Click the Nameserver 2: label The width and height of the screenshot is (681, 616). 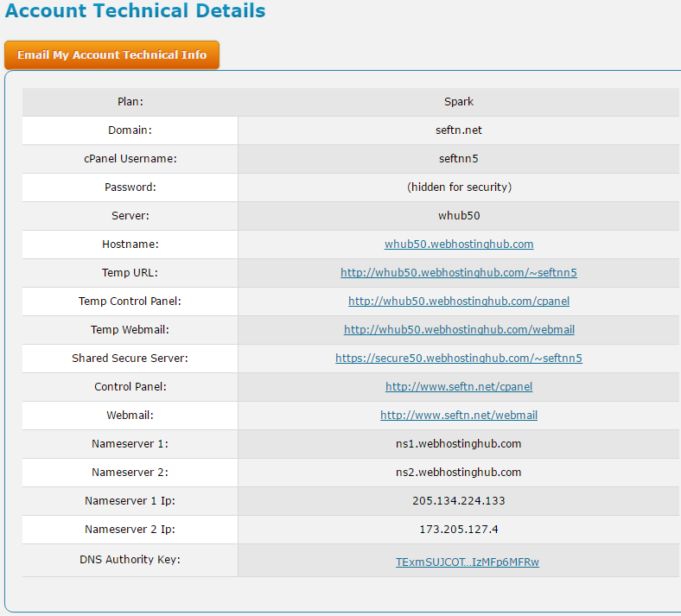click(x=130, y=473)
